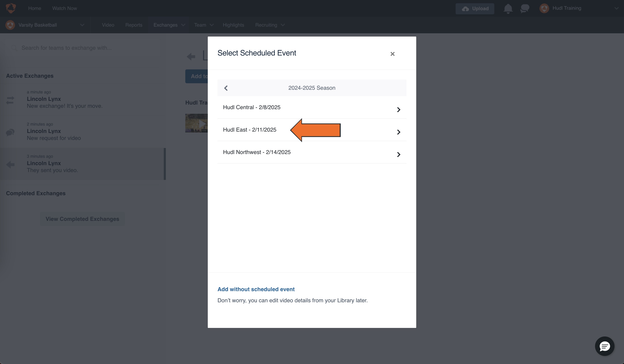
Task: Open the Highlights section
Action: [x=233, y=25]
